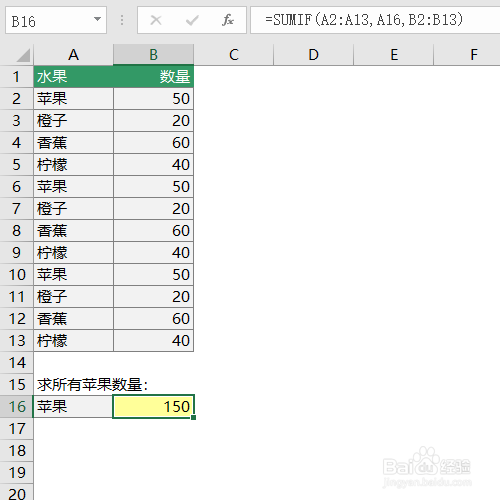Click cell B7 with value 20
The height and width of the screenshot is (500, 500).
(x=153, y=209)
